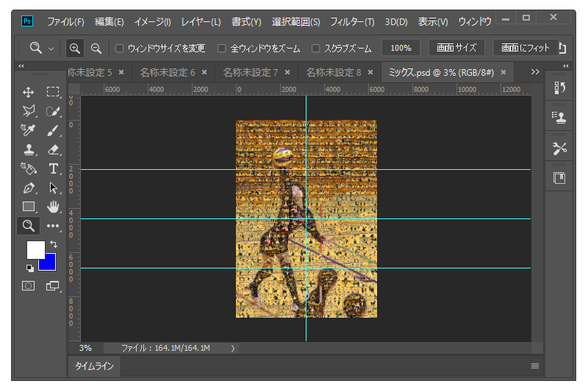Select the Pen tool
This screenshot has width=588, height=392.
coord(29,188)
